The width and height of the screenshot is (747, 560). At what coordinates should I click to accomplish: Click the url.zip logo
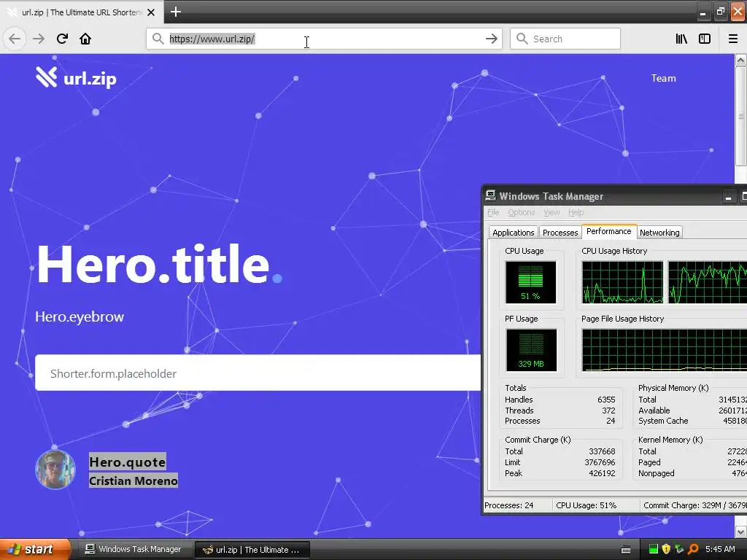tap(76, 77)
